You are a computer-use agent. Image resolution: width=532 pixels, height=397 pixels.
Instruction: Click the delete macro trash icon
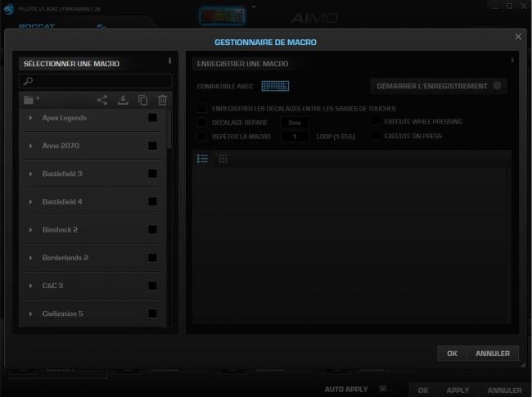point(163,100)
